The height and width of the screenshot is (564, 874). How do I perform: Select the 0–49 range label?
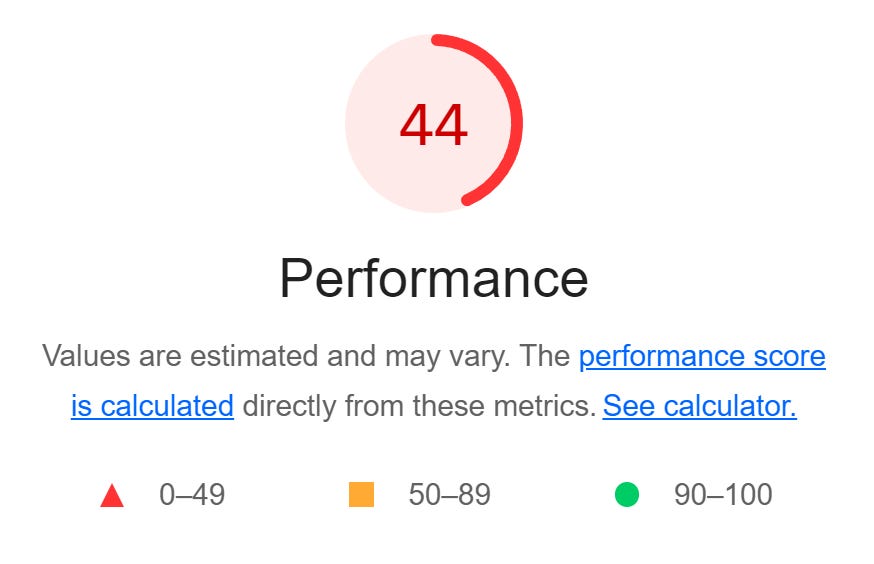click(x=192, y=495)
